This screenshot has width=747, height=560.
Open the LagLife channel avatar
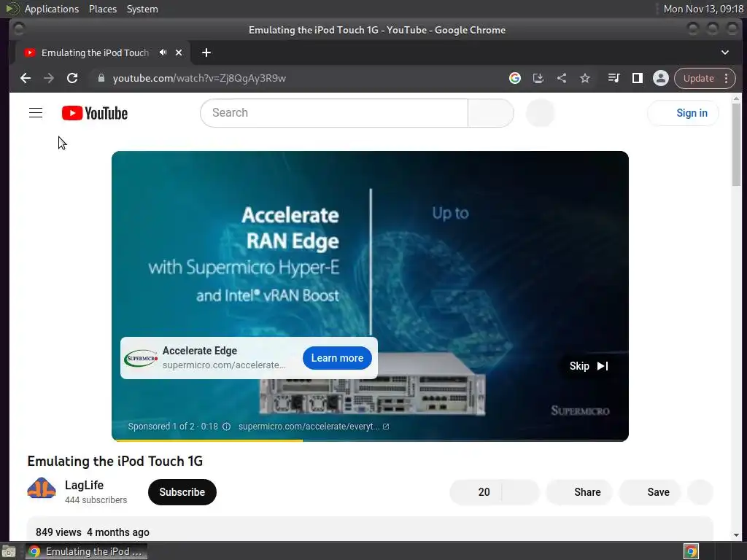coord(42,490)
